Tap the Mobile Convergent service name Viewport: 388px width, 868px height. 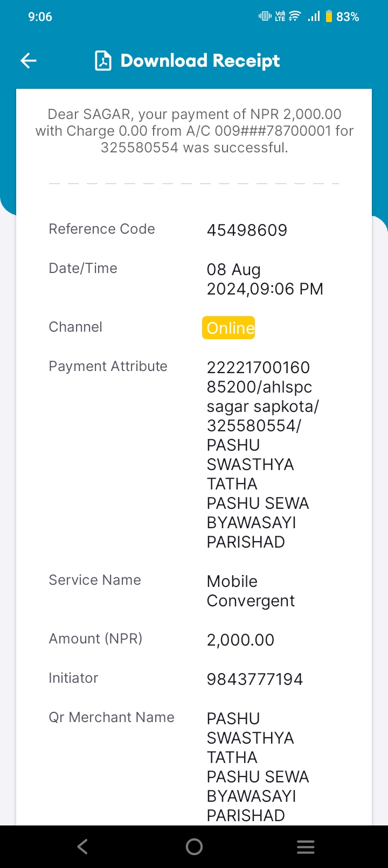click(x=251, y=591)
